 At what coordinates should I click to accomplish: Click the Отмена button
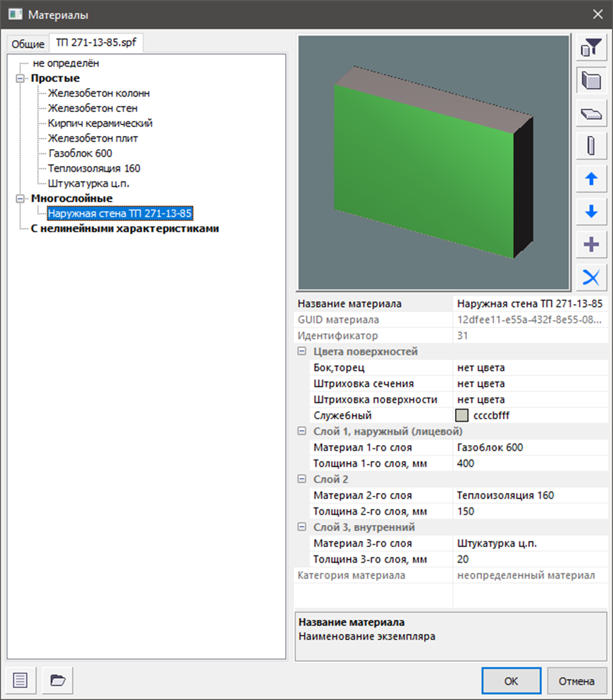tap(576, 681)
